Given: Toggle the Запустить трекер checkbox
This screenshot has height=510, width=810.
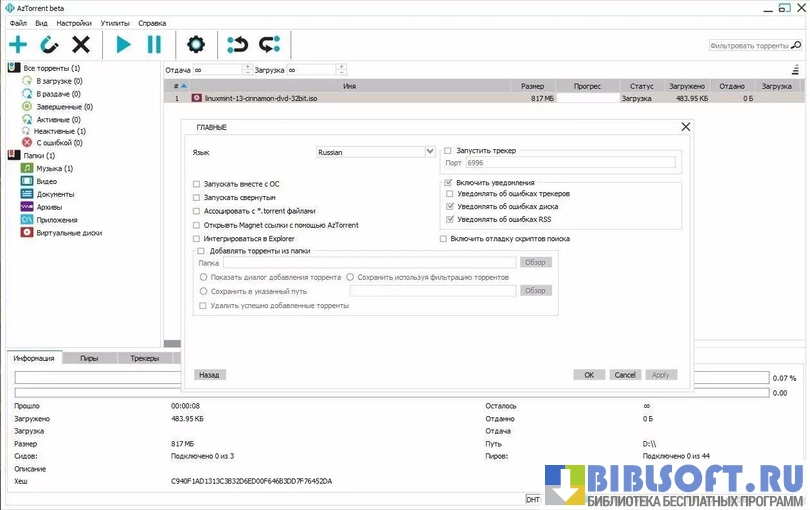Looking at the screenshot, I should click(x=448, y=150).
